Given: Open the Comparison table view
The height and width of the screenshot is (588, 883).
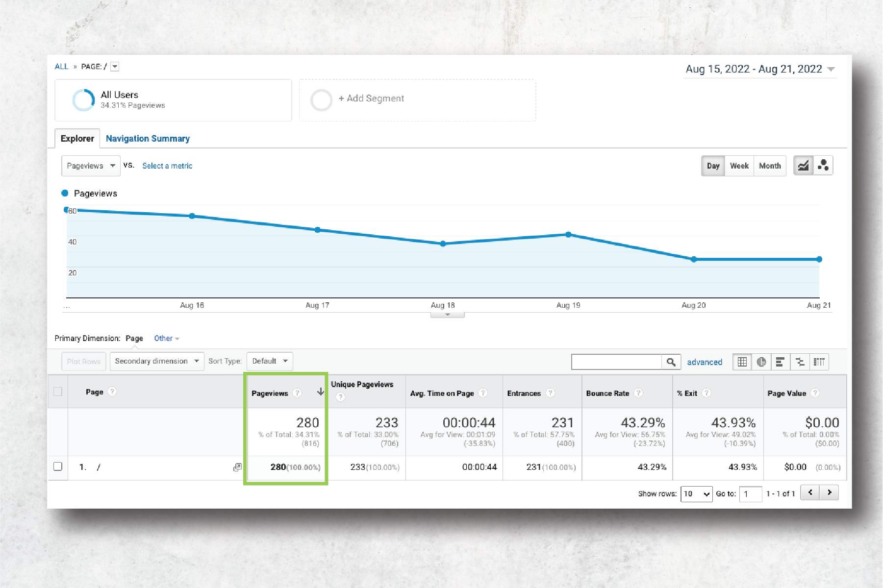Looking at the screenshot, I should [800, 362].
